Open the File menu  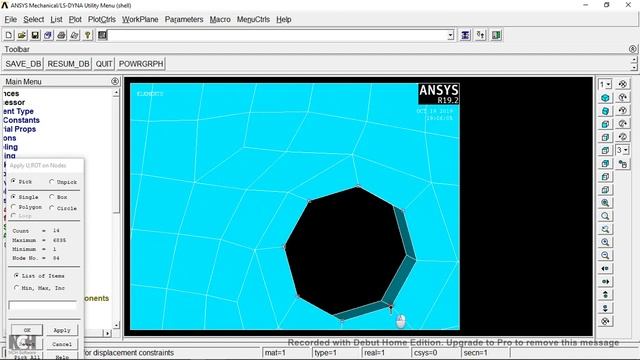(x=11, y=19)
